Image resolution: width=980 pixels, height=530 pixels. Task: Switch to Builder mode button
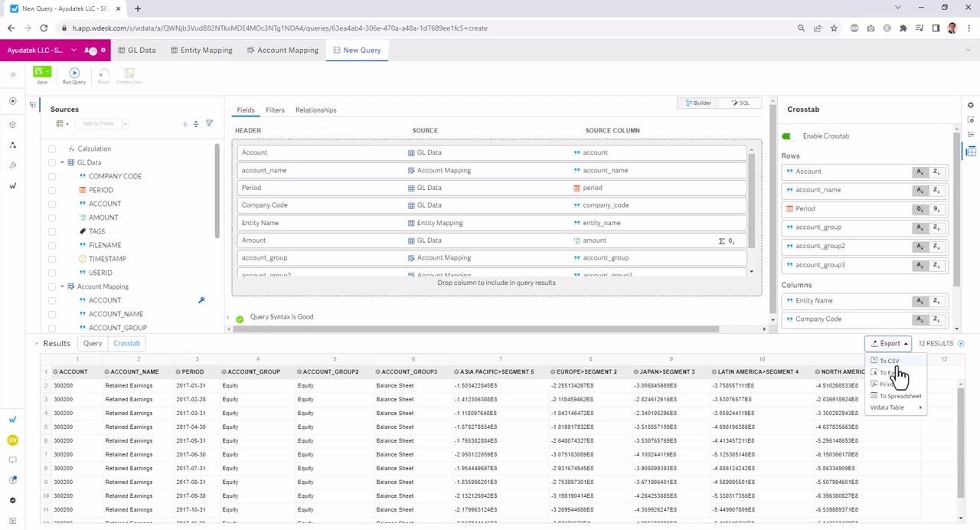(x=698, y=103)
